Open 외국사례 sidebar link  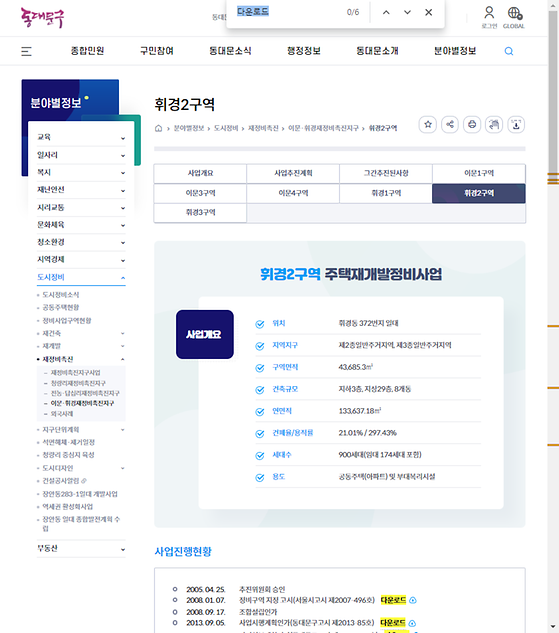click(x=62, y=414)
